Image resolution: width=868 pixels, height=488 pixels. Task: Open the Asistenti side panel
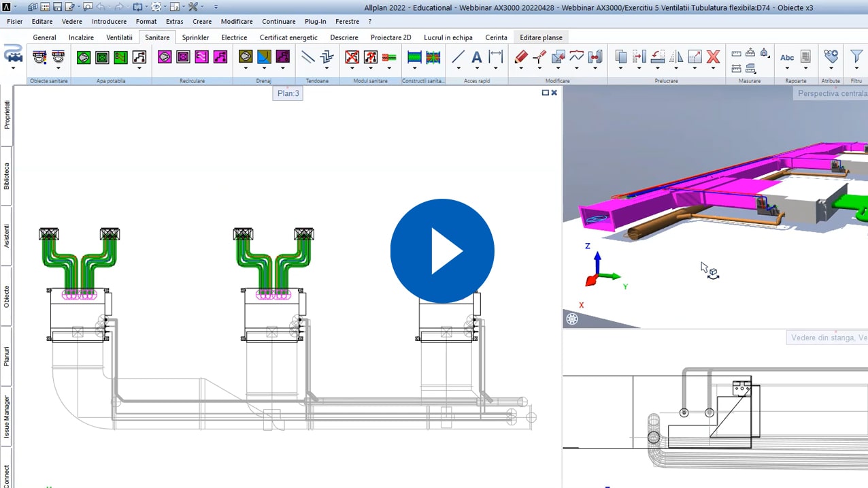tap(7, 236)
